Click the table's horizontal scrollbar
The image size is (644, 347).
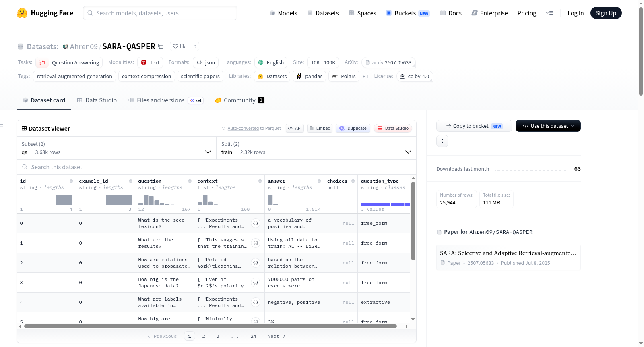click(211, 326)
